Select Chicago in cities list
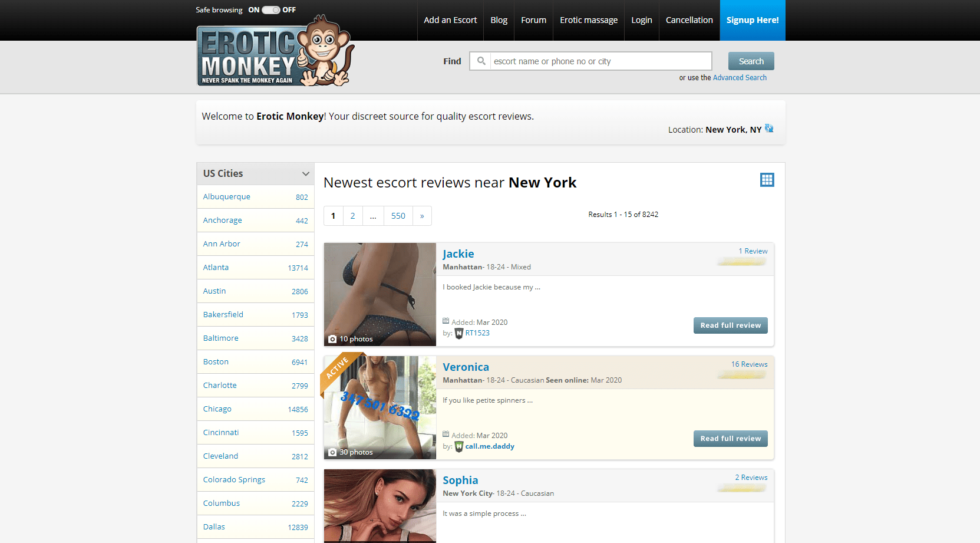The width and height of the screenshot is (980, 543). (256, 409)
